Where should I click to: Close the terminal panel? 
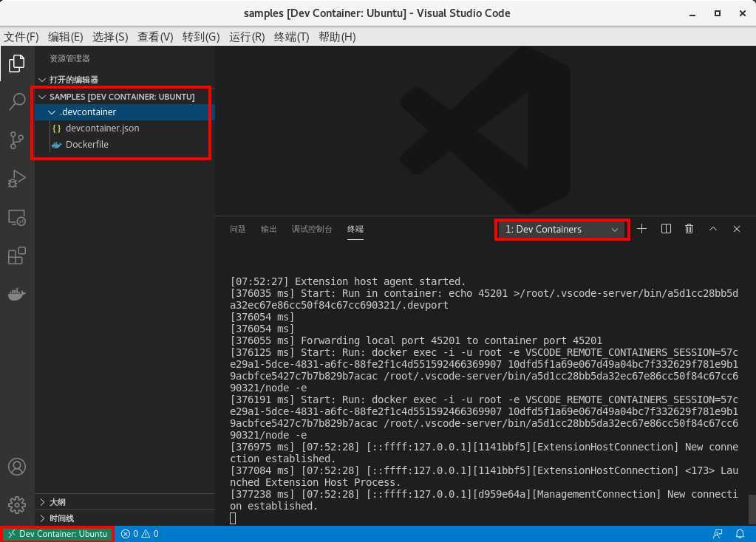point(737,229)
